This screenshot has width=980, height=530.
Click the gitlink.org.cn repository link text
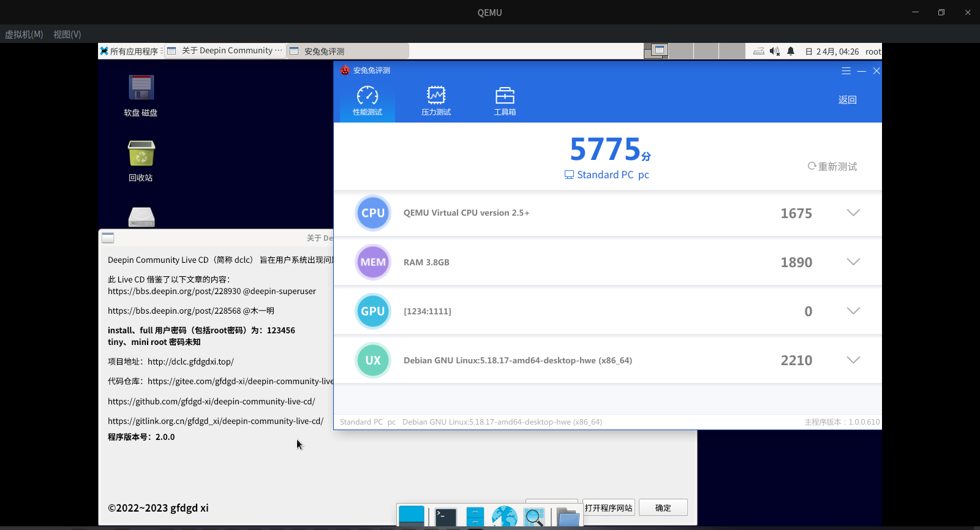[x=216, y=421]
